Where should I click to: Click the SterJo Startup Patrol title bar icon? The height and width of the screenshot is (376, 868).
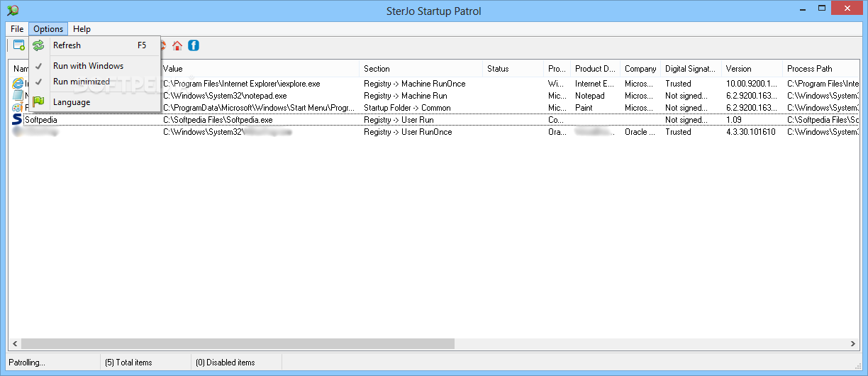tap(12, 11)
